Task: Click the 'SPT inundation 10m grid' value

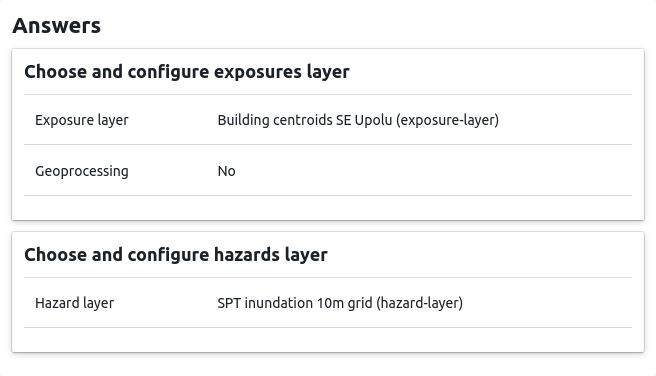Action: pos(295,303)
